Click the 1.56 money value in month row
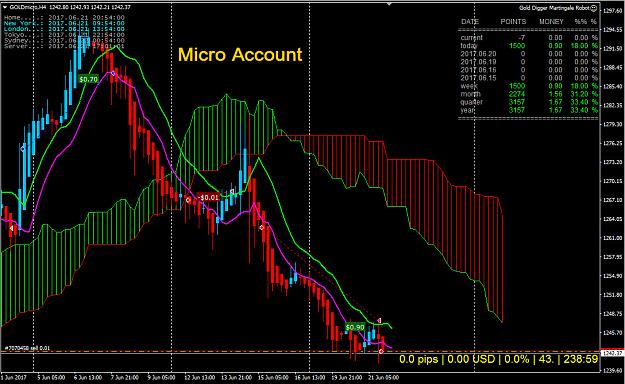 tap(555, 94)
